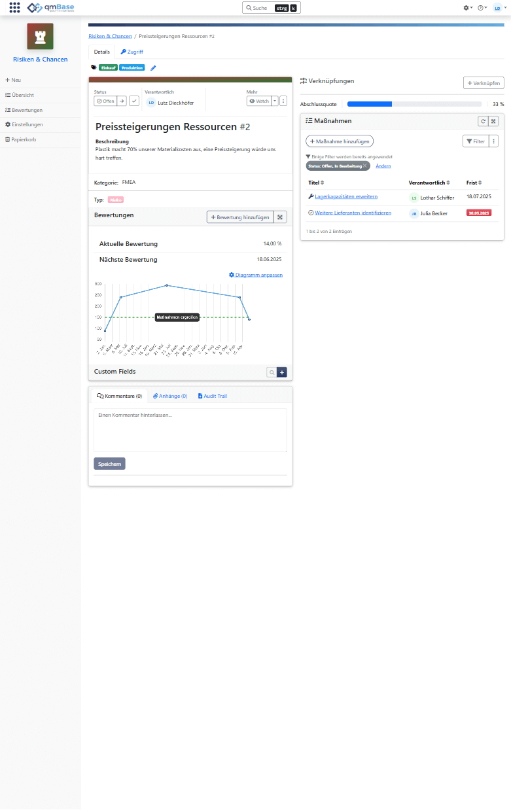
Task: Remove the Status: Offen filter chip
Action: (x=365, y=166)
